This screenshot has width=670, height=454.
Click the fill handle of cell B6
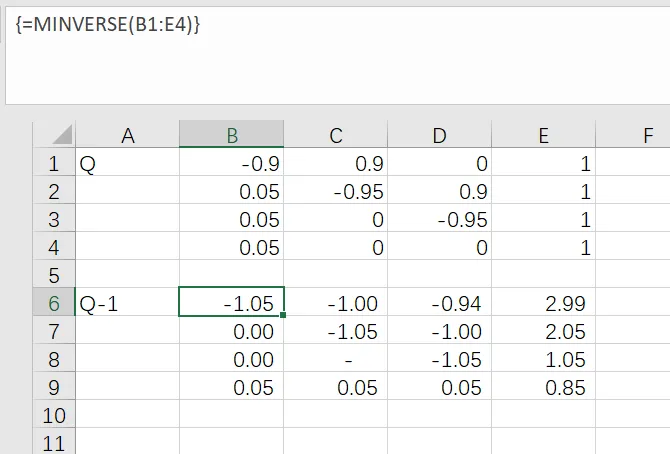coord(284,316)
